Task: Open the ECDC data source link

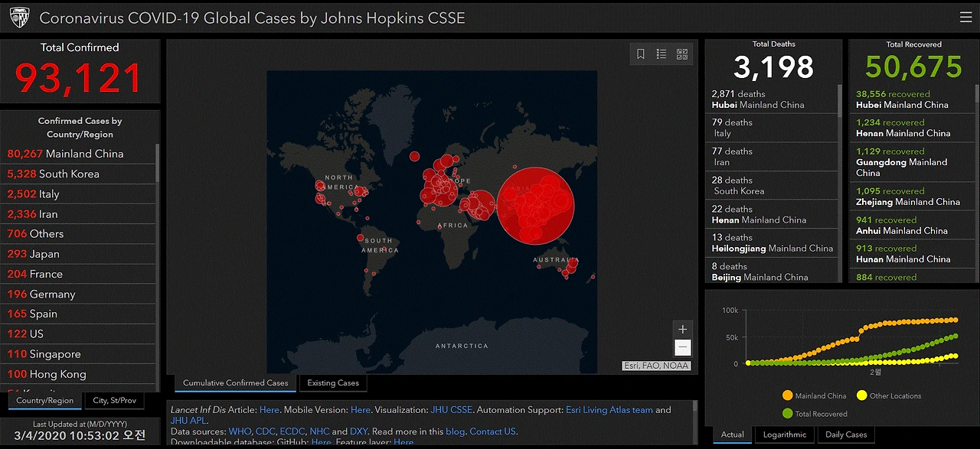Action: [292, 431]
